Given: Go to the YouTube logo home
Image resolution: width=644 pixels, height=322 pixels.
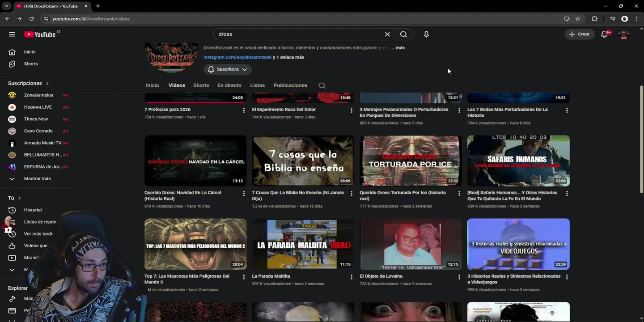Looking at the screenshot, I should coord(40,34).
